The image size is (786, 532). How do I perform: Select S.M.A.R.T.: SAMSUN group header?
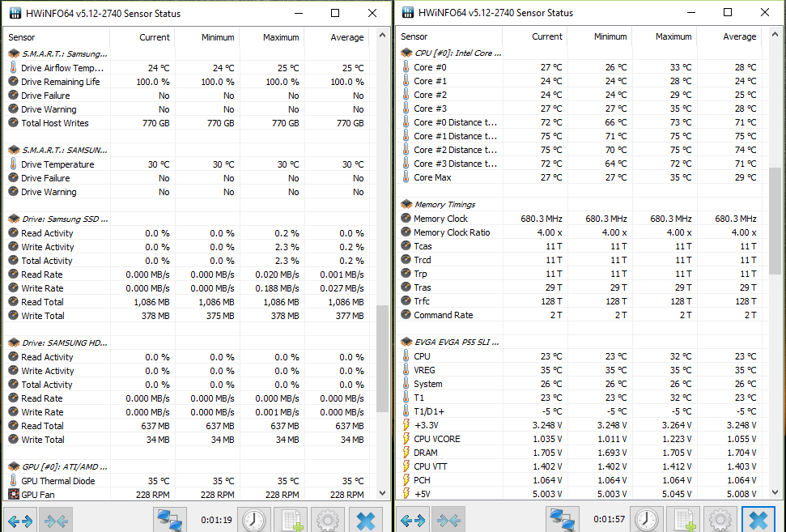65,150
